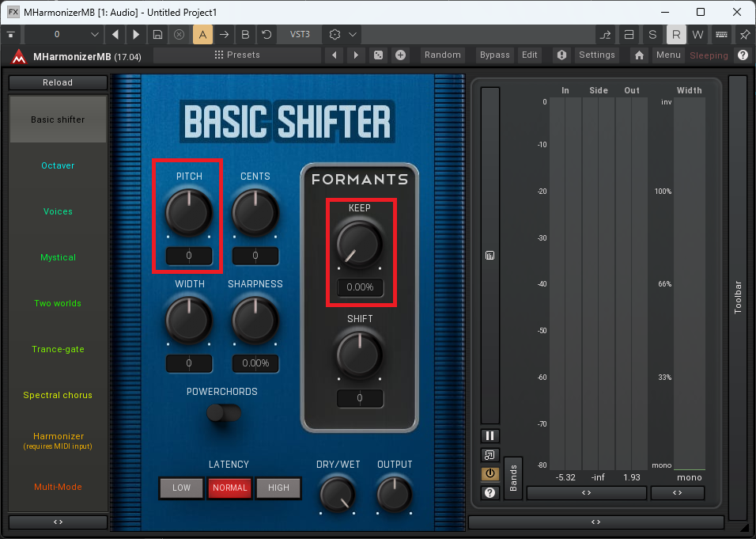Open the Bands tab
The height and width of the screenshot is (539, 756).
[x=513, y=478]
